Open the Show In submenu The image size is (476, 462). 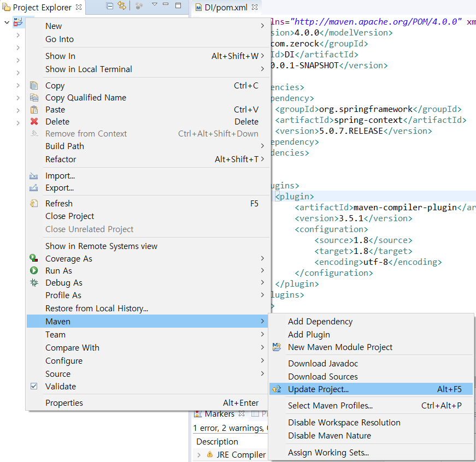148,56
